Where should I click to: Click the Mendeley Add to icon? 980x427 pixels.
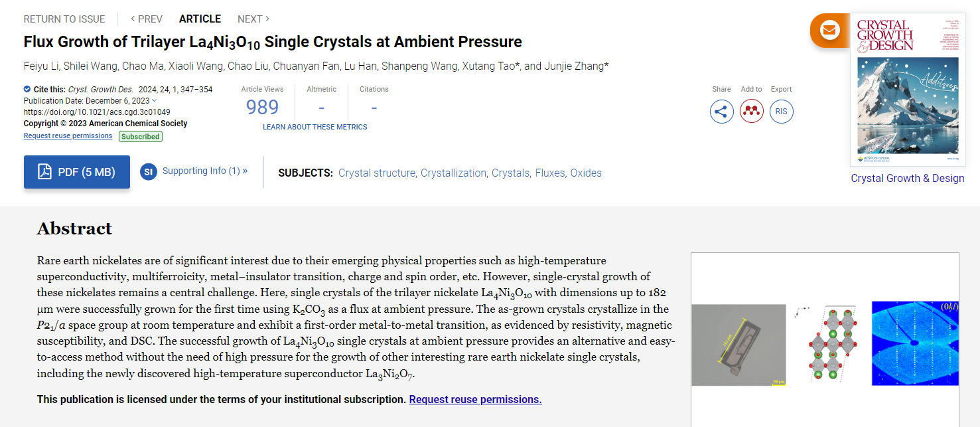tap(751, 111)
